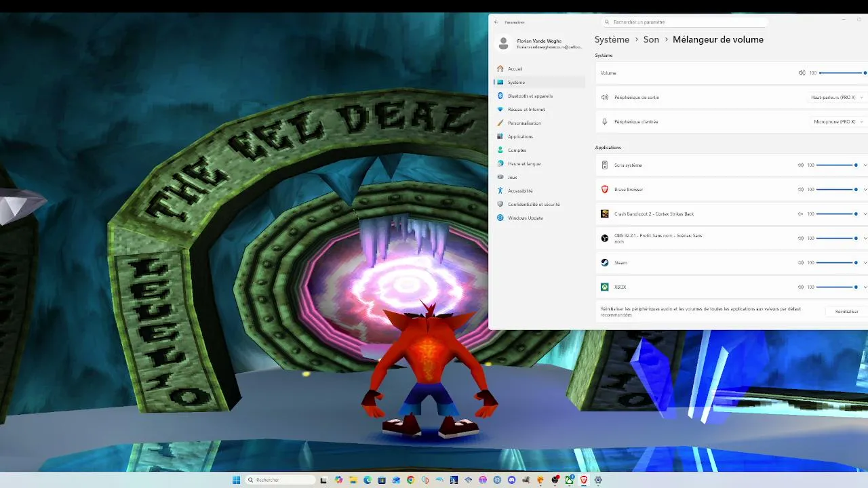Viewport: 868px width, 488px height.
Task: Go to Système via the breadcrumb
Action: (612, 39)
